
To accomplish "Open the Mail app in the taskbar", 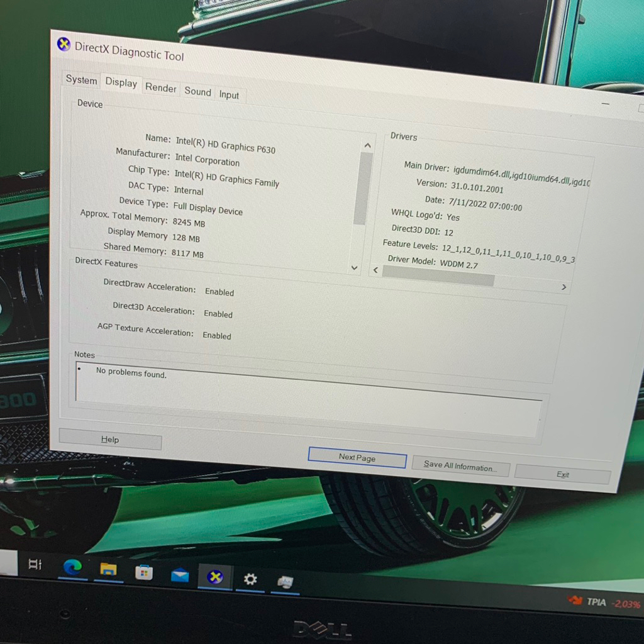I will click(x=180, y=575).
